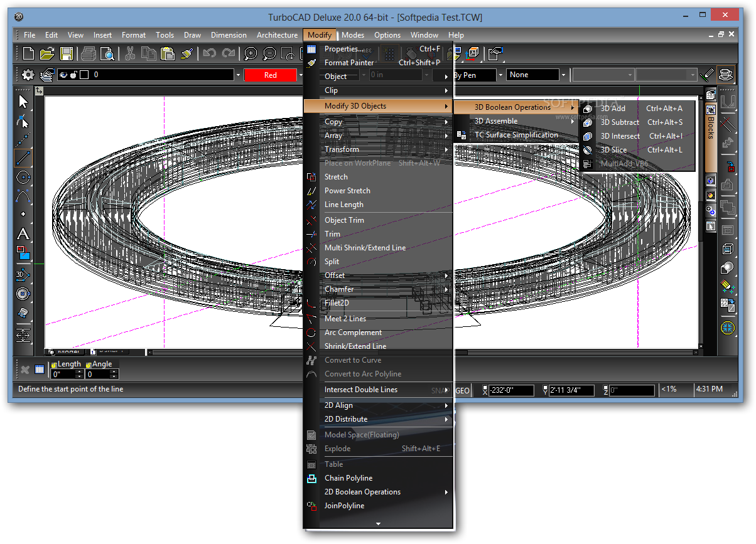Open the Layers manager icon

pyautogui.click(x=47, y=75)
